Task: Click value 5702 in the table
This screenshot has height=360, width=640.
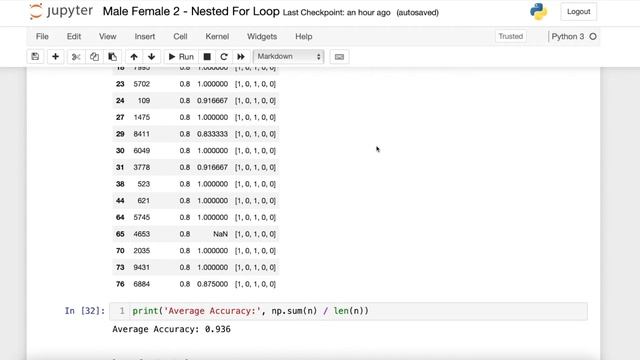Action: (x=142, y=84)
